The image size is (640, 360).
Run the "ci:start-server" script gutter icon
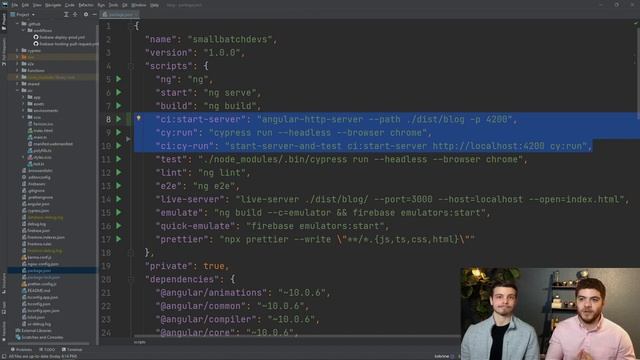tap(119, 119)
